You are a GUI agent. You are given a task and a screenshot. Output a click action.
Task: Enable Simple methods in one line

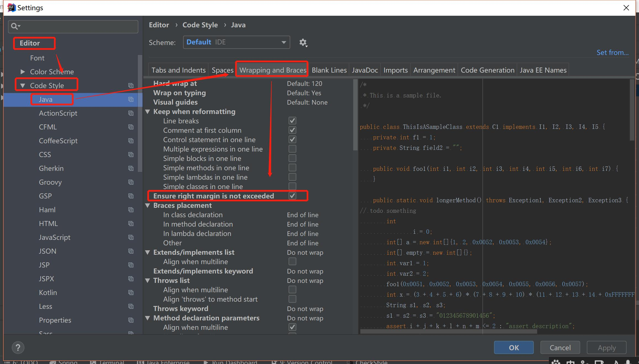point(292,168)
